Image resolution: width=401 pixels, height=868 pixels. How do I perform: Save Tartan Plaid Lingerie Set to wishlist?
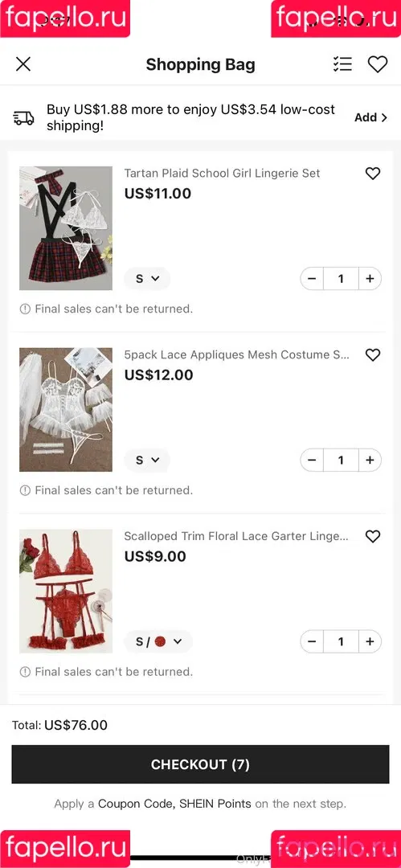(x=373, y=174)
